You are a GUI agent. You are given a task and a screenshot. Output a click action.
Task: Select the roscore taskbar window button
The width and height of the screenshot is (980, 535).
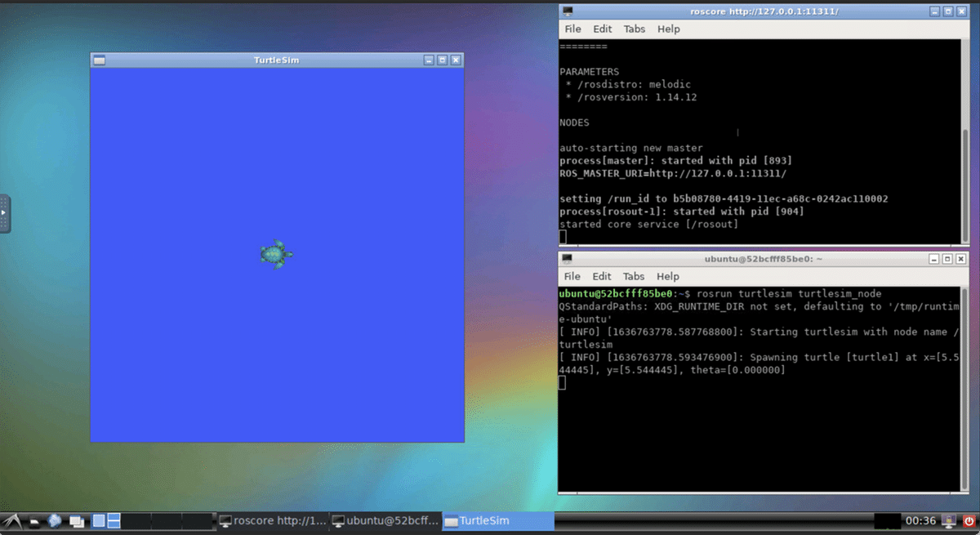pos(274,521)
